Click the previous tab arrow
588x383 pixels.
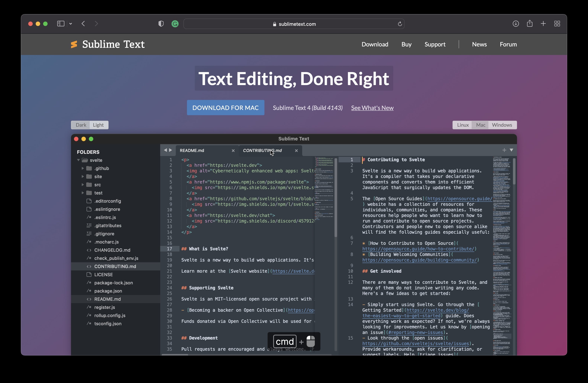tap(165, 150)
